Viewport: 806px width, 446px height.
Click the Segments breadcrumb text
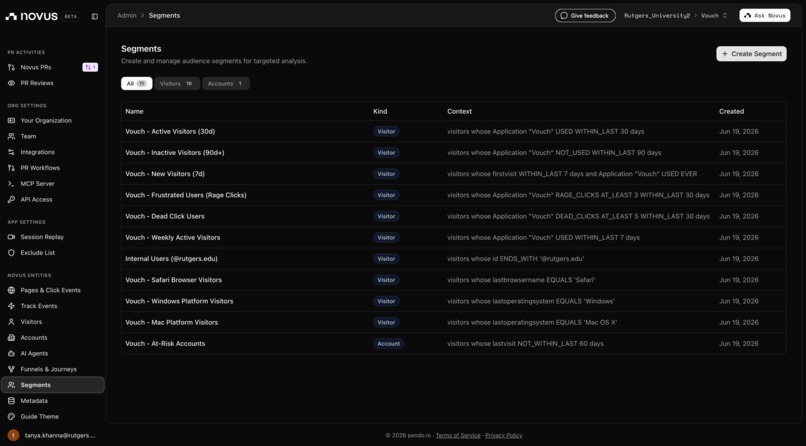pyautogui.click(x=164, y=16)
